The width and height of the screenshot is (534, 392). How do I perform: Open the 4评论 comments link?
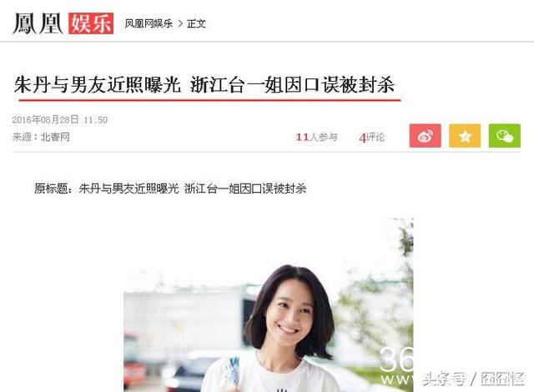(x=372, y=137)
